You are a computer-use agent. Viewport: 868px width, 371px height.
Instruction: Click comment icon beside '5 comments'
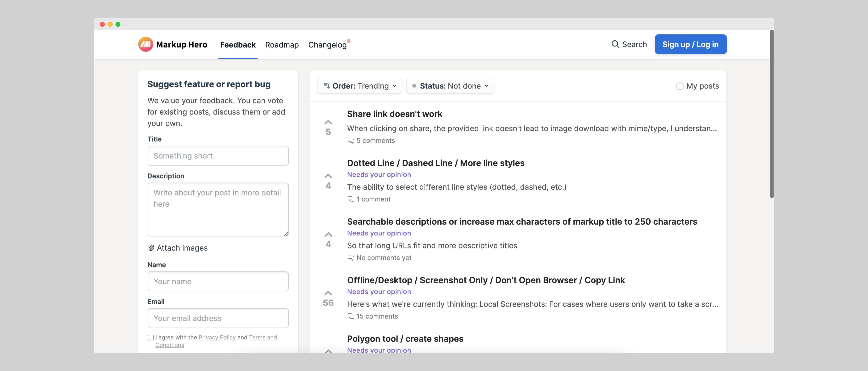coord(351,141)
